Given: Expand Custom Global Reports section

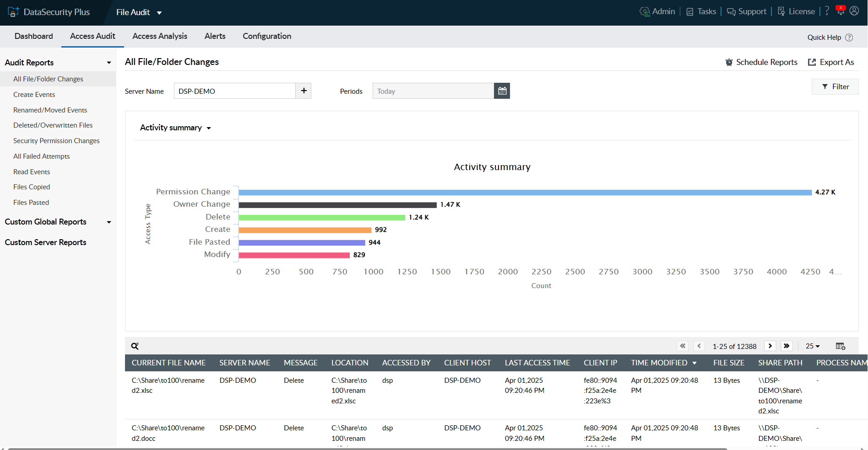Looking at the screenshot, I should click(109, 222).
